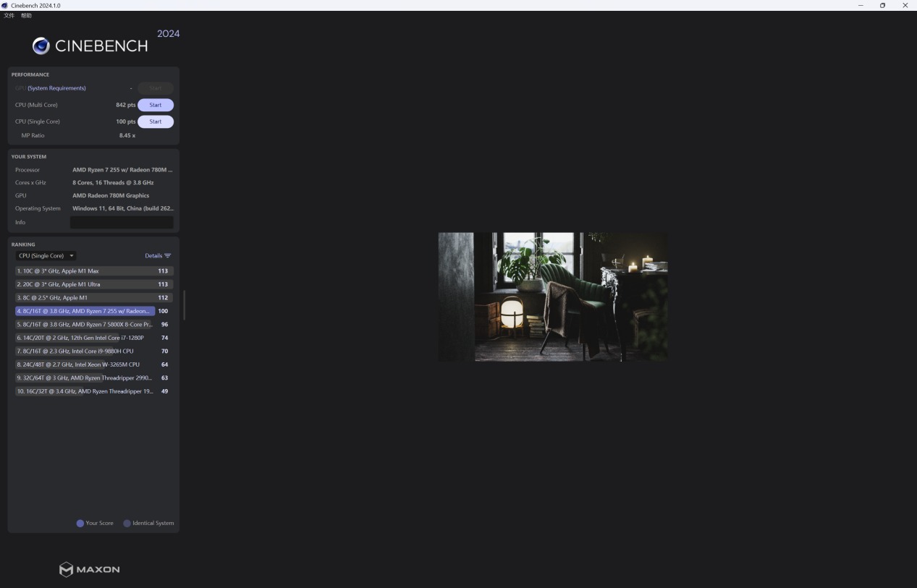Click the Info text input field

122,222
